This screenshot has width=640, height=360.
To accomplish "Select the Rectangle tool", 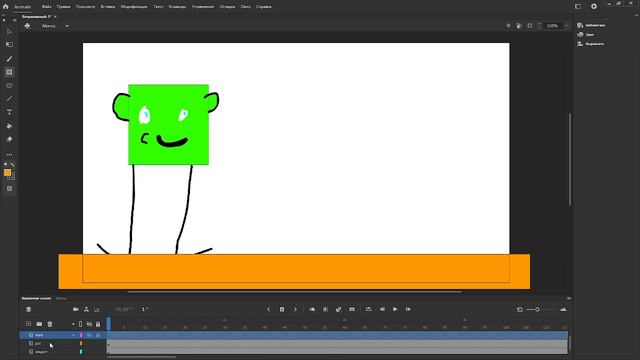I will tap(9, 72).
